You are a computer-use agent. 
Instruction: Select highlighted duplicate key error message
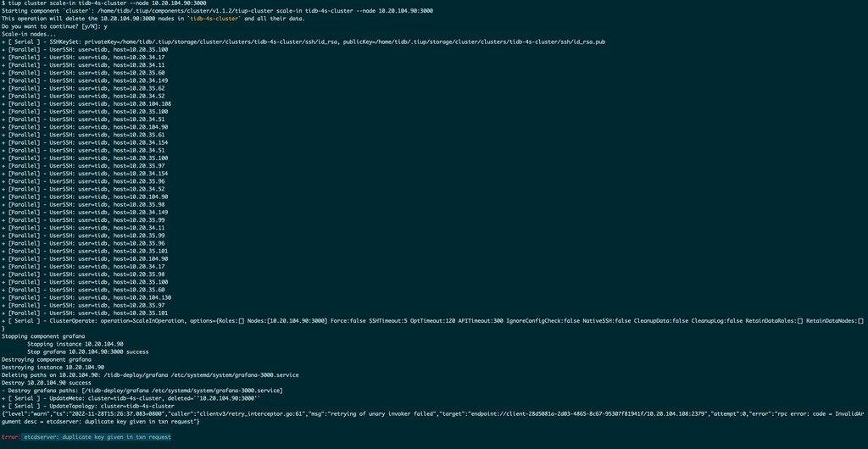tap(97, 437)
